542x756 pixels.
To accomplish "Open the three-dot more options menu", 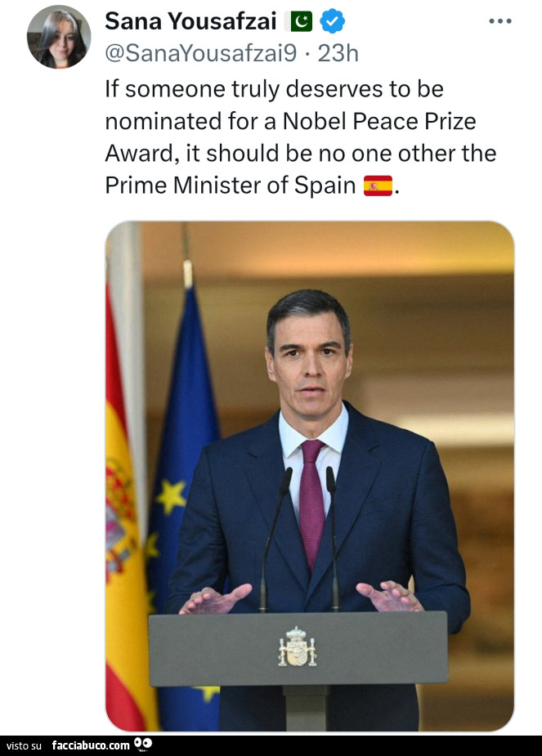I will coord(499,21).
